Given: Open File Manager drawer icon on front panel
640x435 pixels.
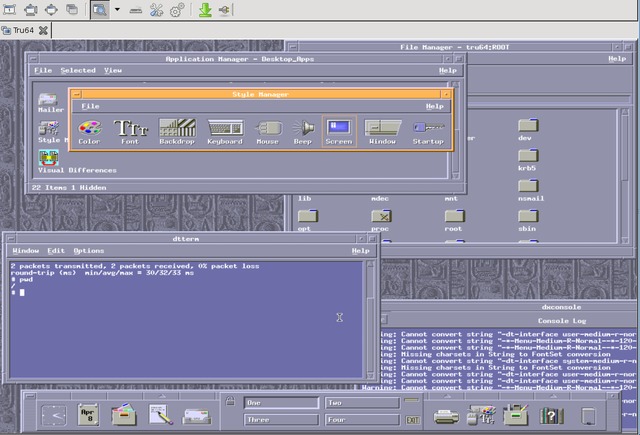Looking at the screenshot, I should pos(124,415).
